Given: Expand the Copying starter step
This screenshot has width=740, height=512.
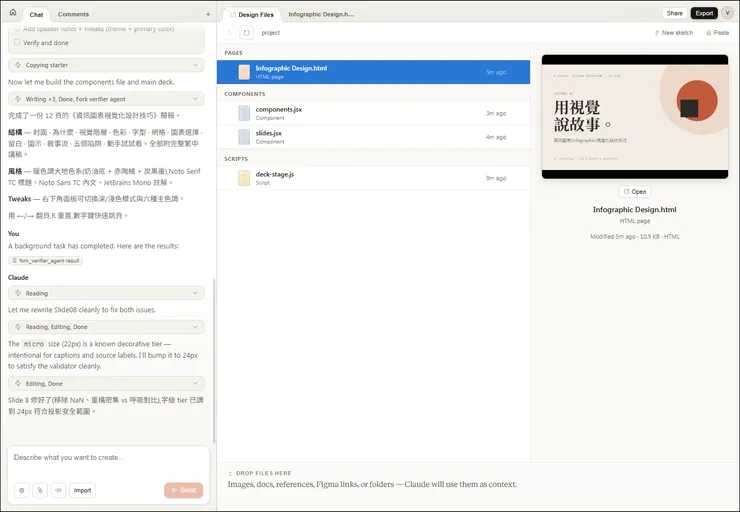Looking at the screenshot, I should [106, 65].
